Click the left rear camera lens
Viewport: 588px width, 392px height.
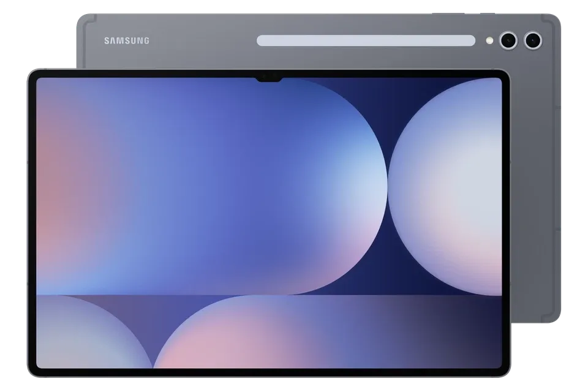(x=508, y=41)
